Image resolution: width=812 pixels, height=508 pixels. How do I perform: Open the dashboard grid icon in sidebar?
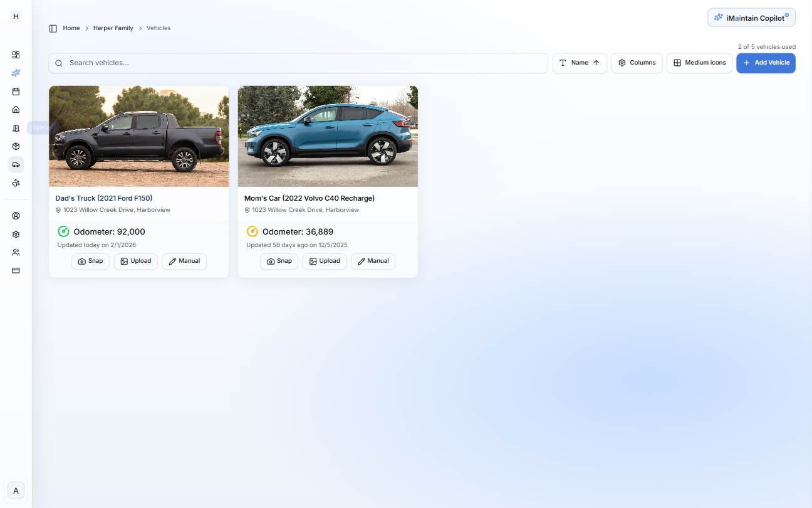pos(16,55)
